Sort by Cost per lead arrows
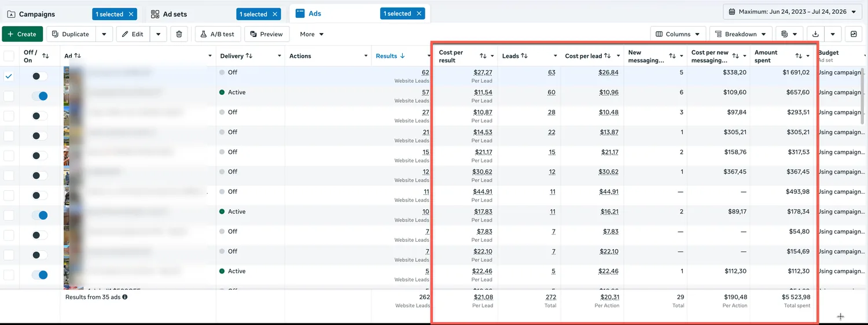 point(608,56)
